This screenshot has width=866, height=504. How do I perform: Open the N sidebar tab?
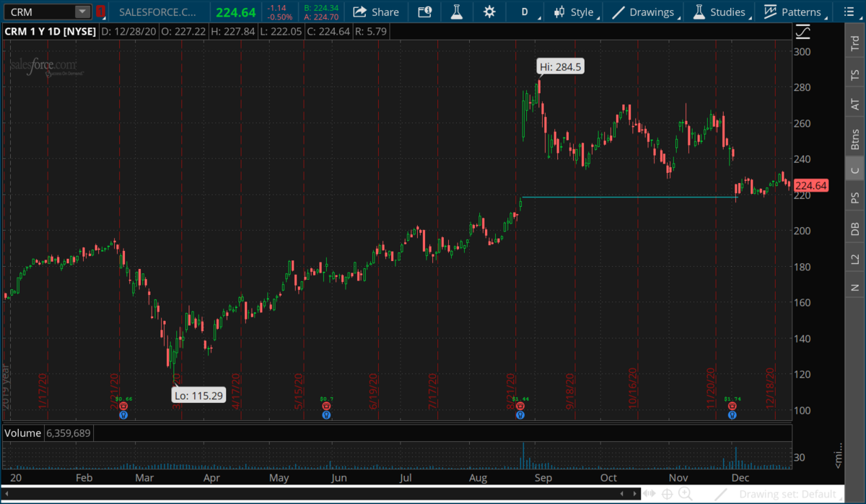pos(855,287)
